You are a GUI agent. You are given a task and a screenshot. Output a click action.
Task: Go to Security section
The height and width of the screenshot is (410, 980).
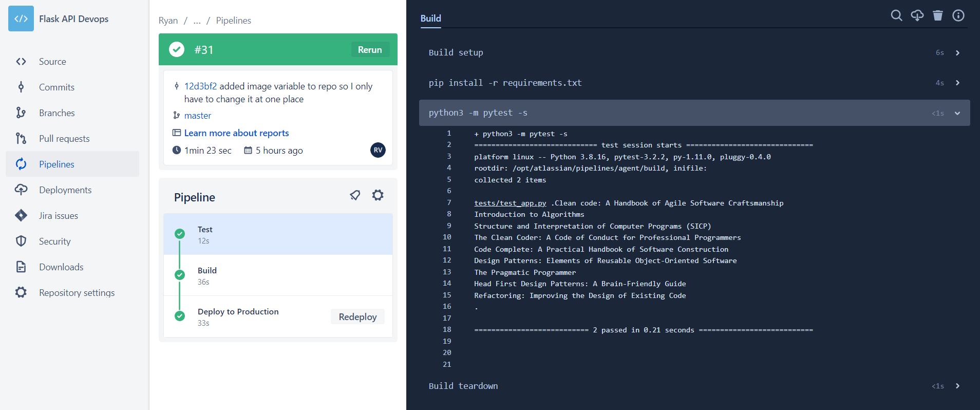(x=54, y=241)
